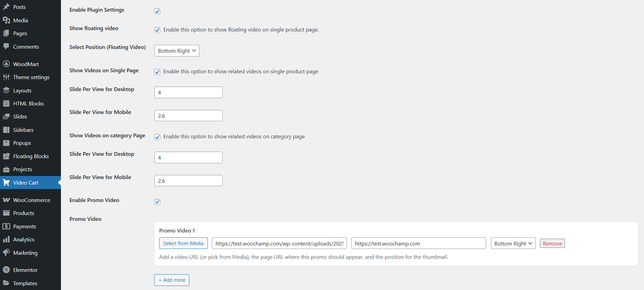Toggle the Show floating video checkbox
644x290 pixels.
point(157,30)
